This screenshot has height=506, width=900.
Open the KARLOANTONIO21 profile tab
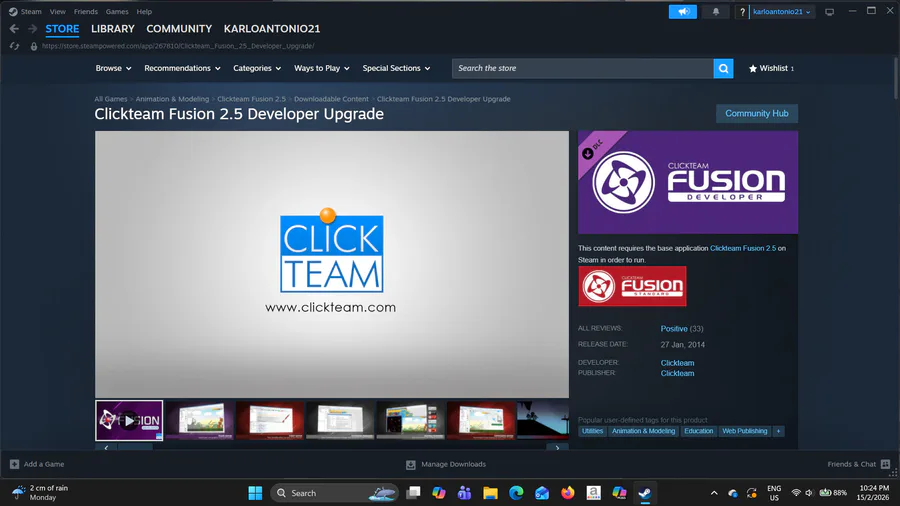[271, 29]
